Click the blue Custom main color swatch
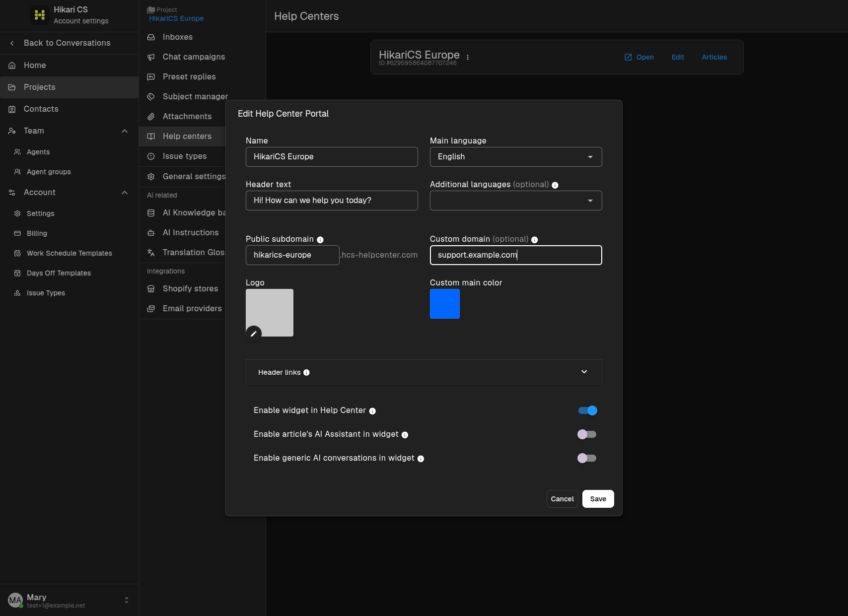Image resolution: width=848 pixels, height=616 pixels. (445, 304)
